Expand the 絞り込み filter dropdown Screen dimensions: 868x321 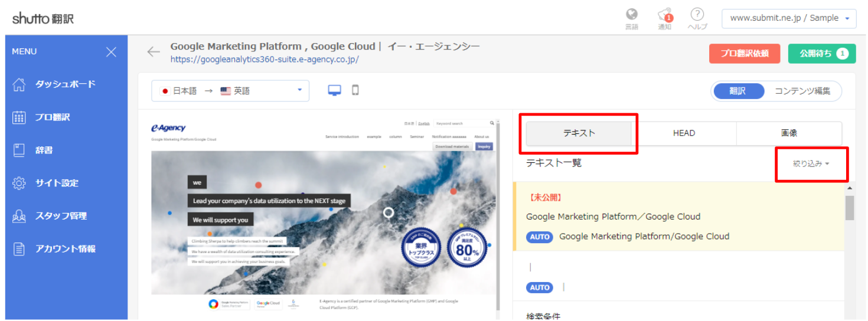pyautogui.click(x=811, y=163)
